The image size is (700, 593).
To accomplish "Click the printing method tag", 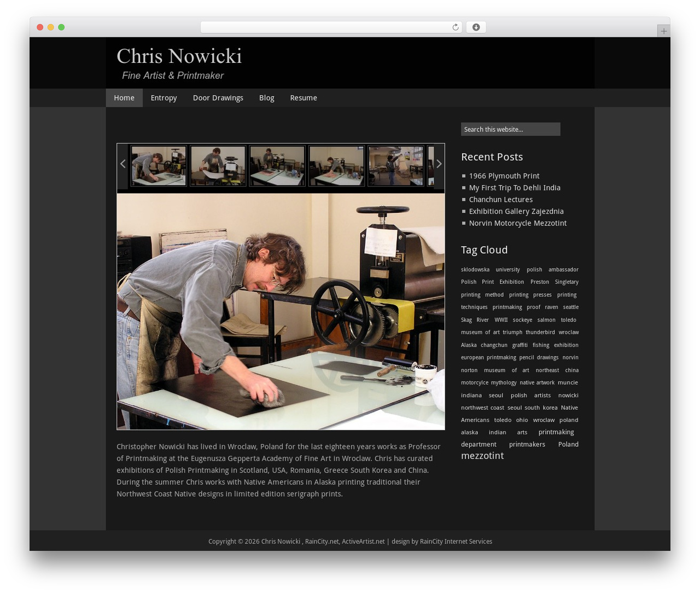I will click(x=482, y=295).
